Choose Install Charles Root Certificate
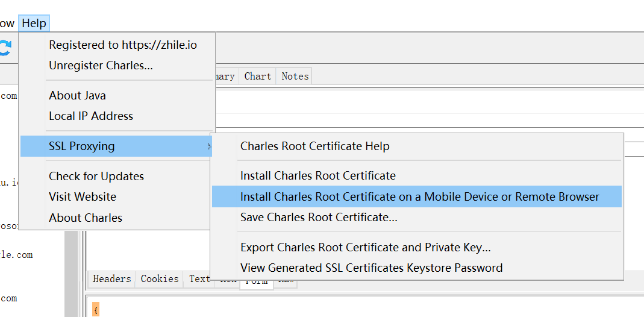Image resolution: width=644 pixels, height=317 pixels. [x=318, y=175]
